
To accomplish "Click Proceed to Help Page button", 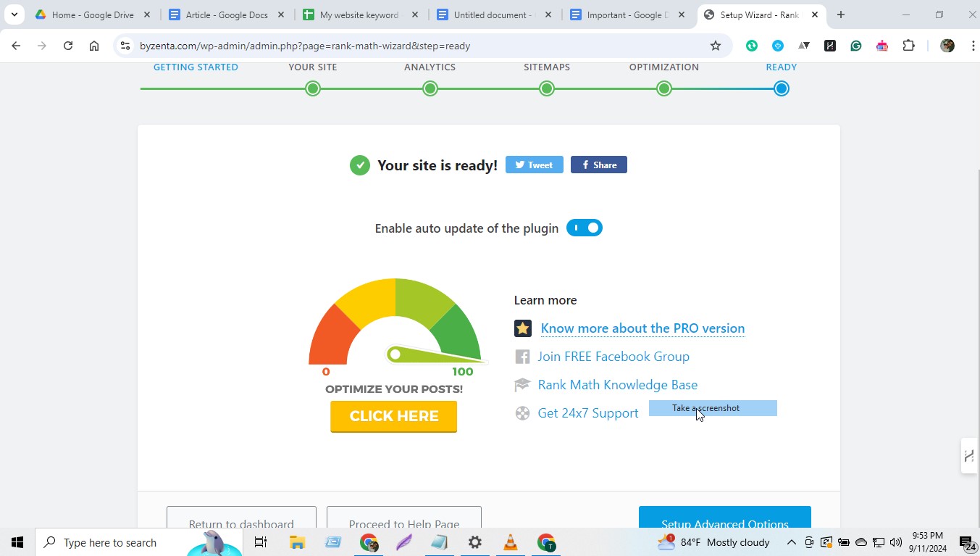I will point(404,518).
